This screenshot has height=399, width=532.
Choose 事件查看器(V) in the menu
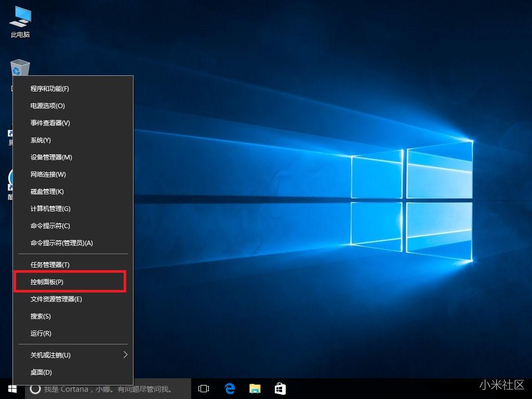[x=50, y=123]
